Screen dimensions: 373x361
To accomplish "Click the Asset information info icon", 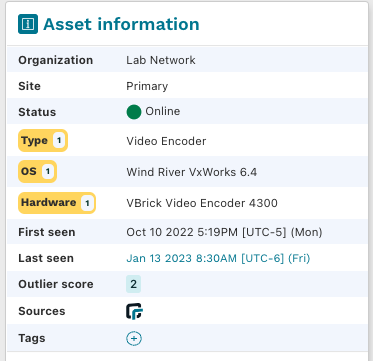I will tap(28, 24).
